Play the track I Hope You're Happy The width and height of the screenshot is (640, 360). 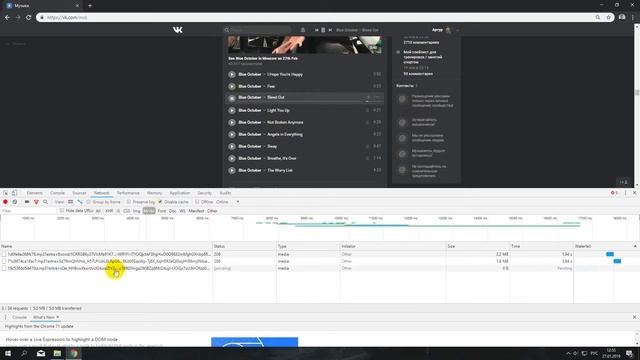232,74
